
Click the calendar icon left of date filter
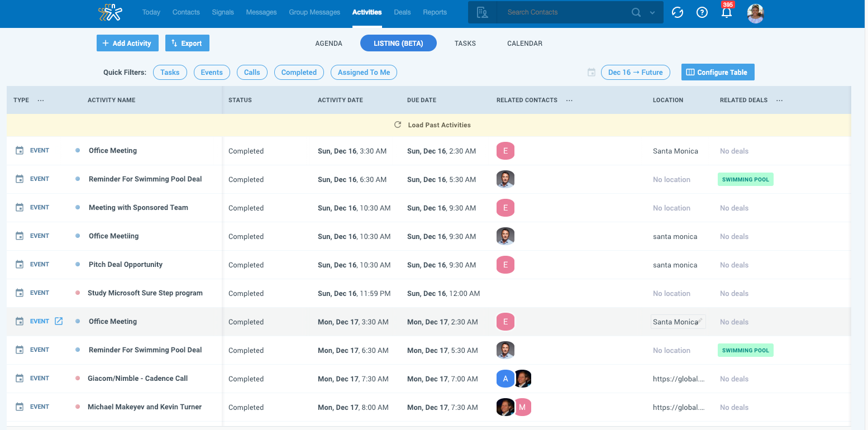click(592, 72)
